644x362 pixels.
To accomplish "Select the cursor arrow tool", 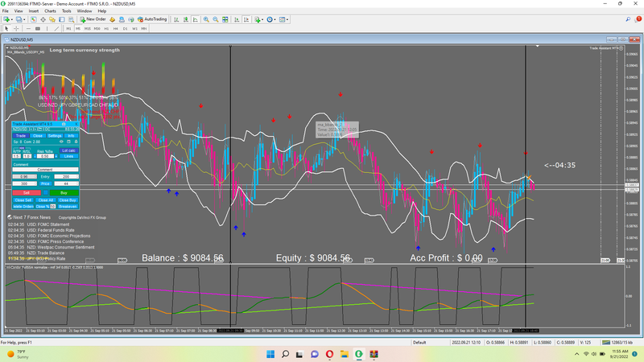I will coord(6,28).
